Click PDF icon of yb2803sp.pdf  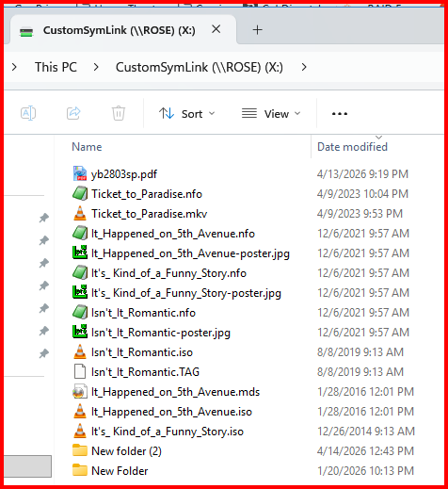(x=80, y=173)
